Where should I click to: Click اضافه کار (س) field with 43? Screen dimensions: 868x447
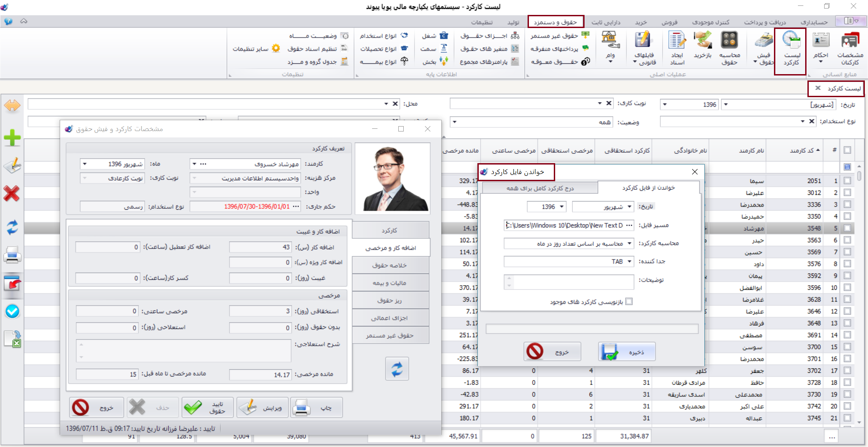click(x=260, y=247)
